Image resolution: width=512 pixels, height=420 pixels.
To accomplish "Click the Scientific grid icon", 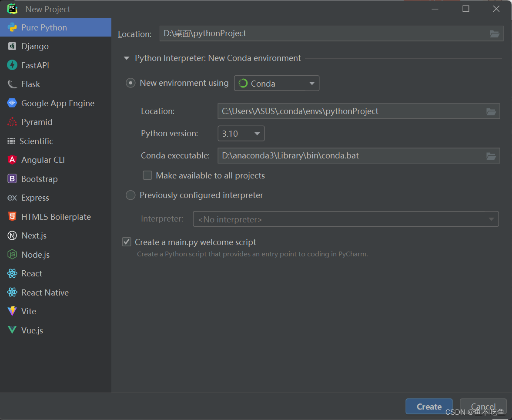I will pyautogui.click(x=11, y=141).
